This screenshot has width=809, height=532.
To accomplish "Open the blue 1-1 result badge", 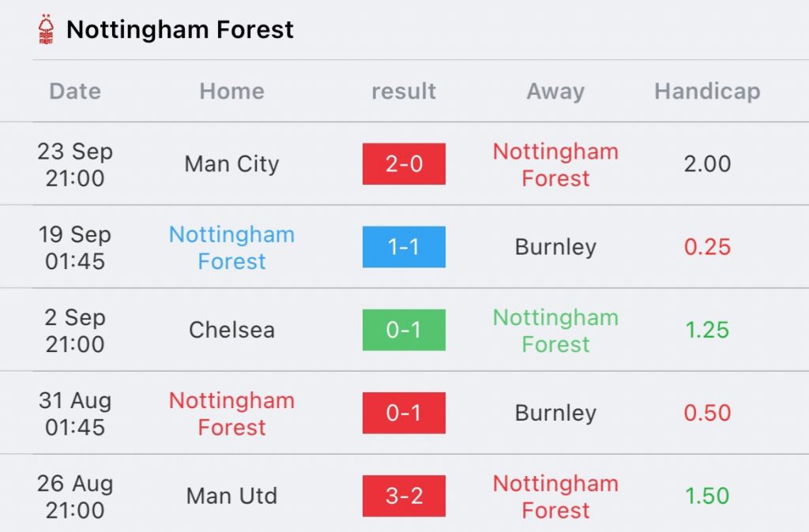I will pyautogui.click(x=404, y=247).
